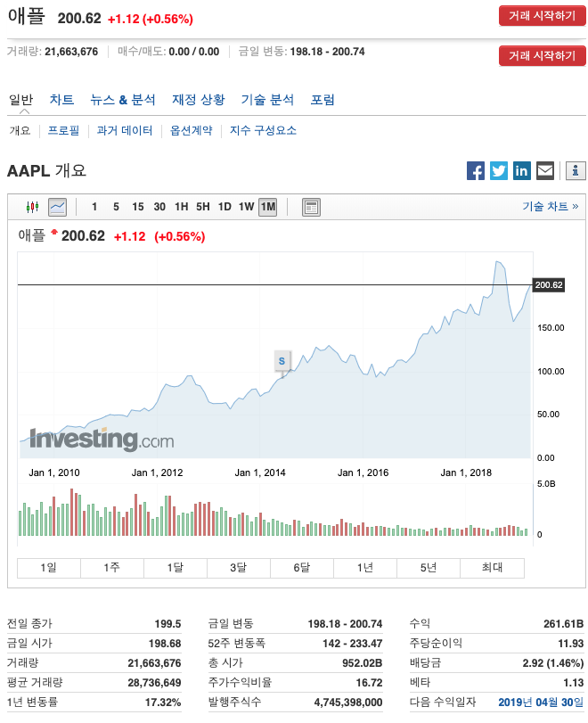
Task: Set chart range to 6달
Action: click(x=302, y=568)
